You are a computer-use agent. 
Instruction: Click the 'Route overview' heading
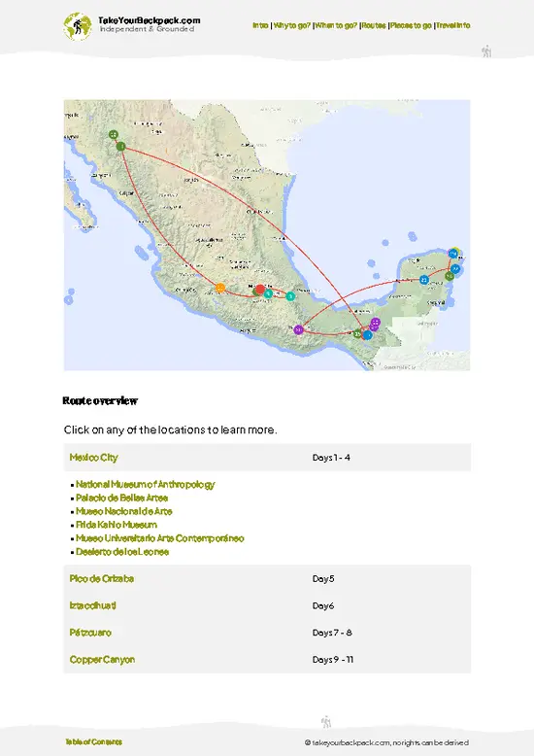(100, 400)
